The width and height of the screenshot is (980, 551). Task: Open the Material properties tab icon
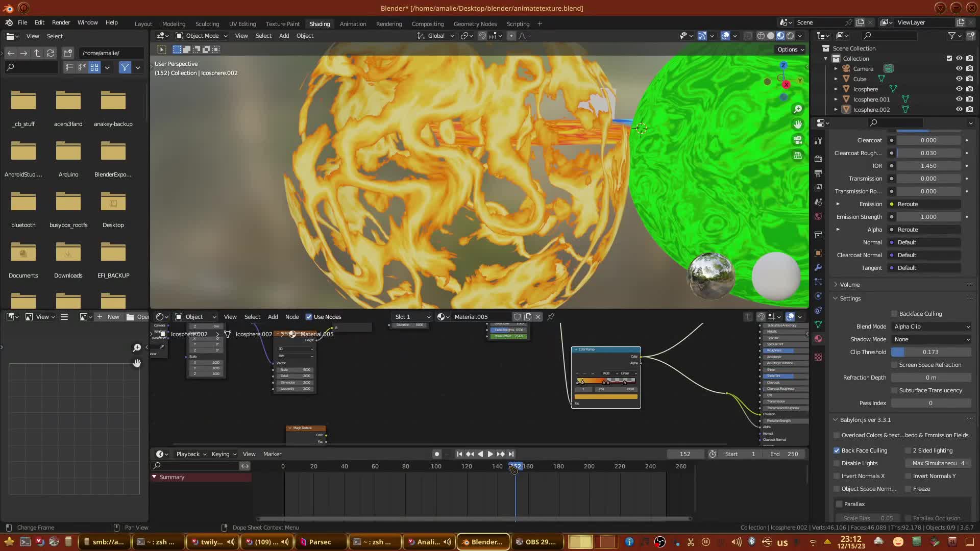click(x=818, y=339)
